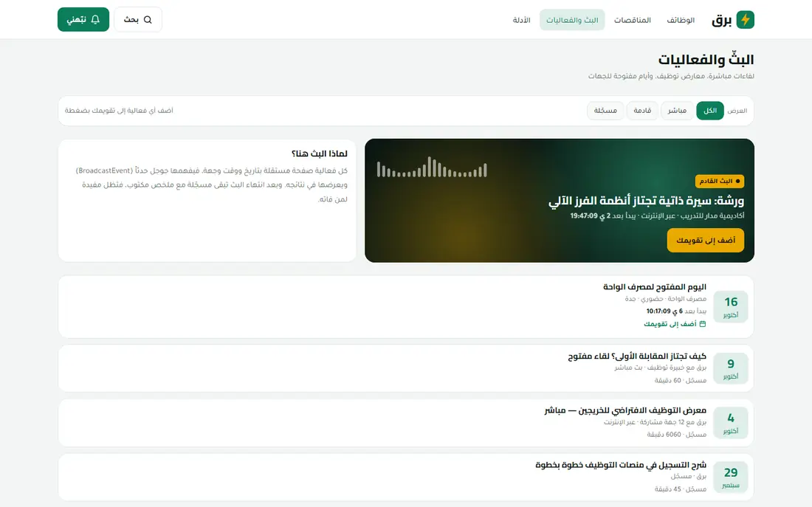812x507 pixels.
Task: Click the countdown text 10:17:09
Action: tap(658, 311)
